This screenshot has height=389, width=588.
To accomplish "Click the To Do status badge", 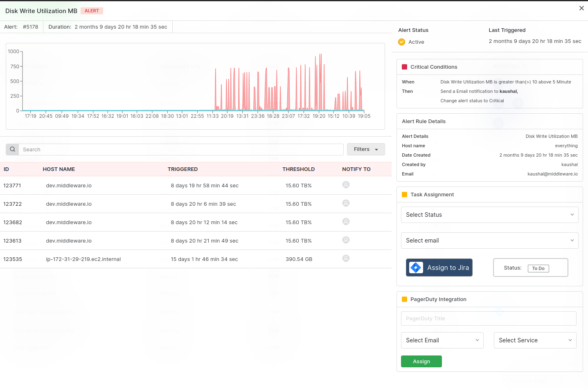I will (x=538, y=268).
